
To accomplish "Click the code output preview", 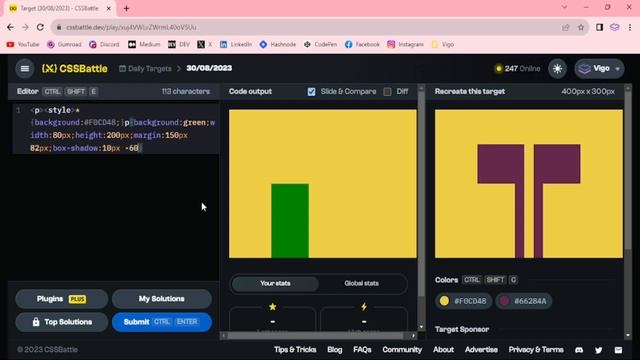I will click(x=322, y=184).
